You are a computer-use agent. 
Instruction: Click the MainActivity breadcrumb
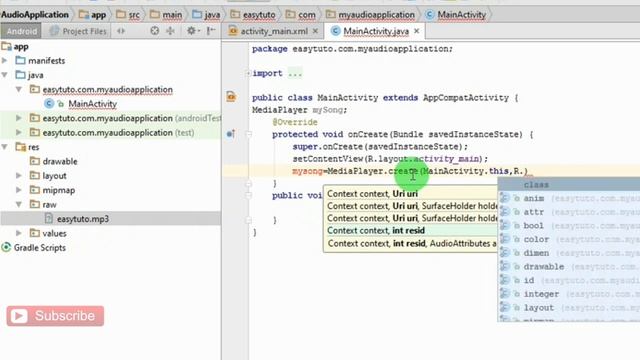coord(456,15)
